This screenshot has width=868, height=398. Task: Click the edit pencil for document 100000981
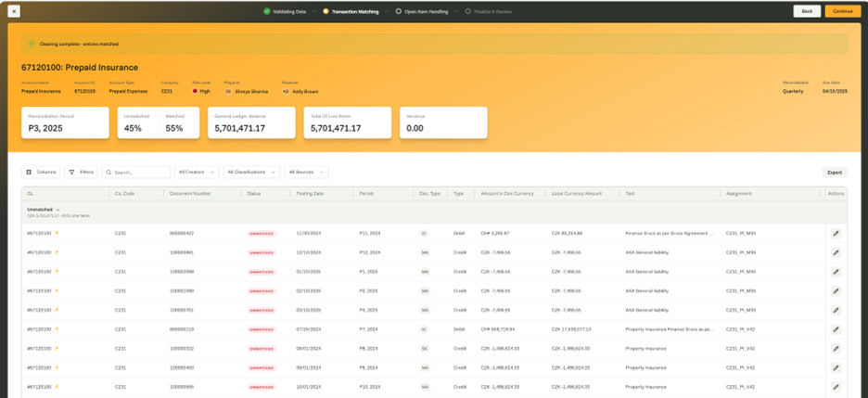[x=835, y=252]
